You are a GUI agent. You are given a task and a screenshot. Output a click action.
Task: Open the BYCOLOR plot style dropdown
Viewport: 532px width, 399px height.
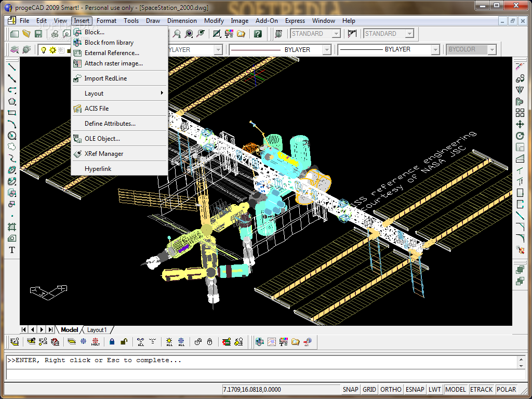[492, 49]
